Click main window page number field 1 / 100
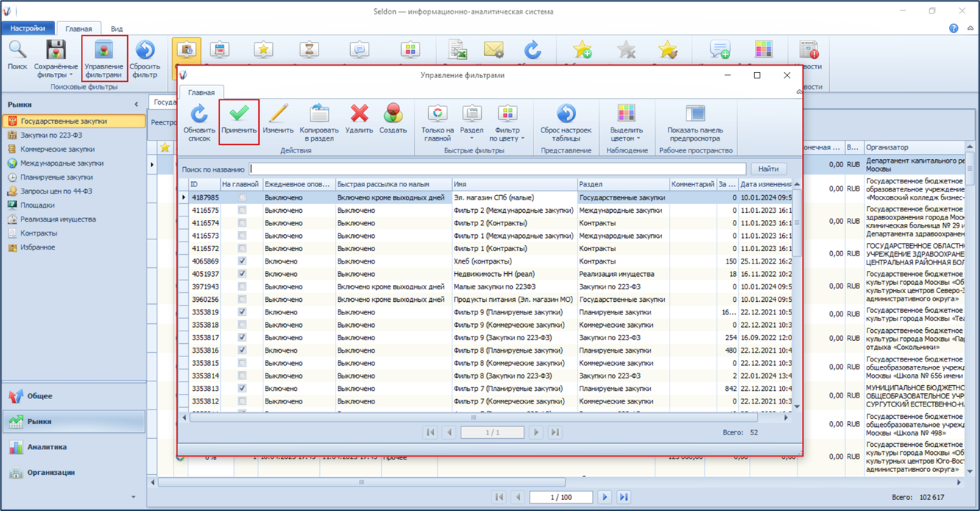 [561, 497]
